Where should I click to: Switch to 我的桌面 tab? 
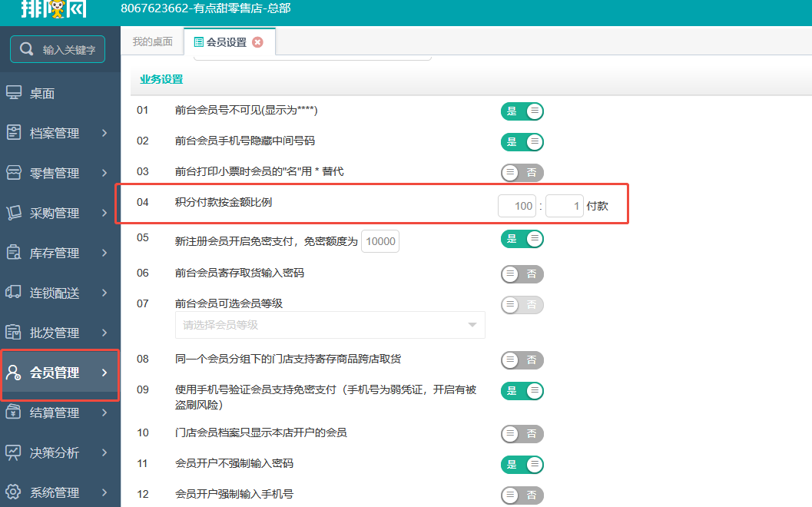(152, 42)
